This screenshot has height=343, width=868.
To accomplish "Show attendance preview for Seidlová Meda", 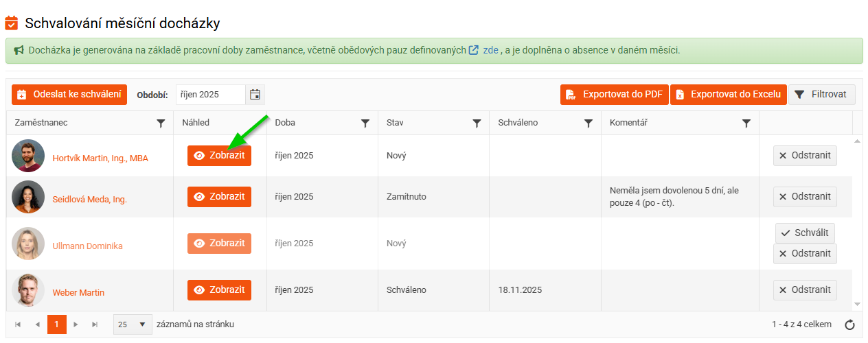I will (x=219, y=197).
